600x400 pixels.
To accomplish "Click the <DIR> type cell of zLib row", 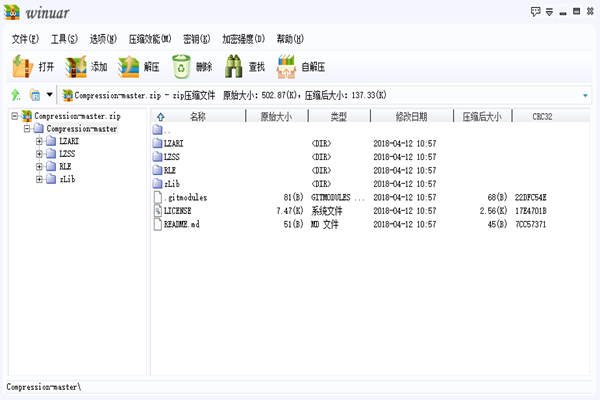I will click(x=321, y=184).
